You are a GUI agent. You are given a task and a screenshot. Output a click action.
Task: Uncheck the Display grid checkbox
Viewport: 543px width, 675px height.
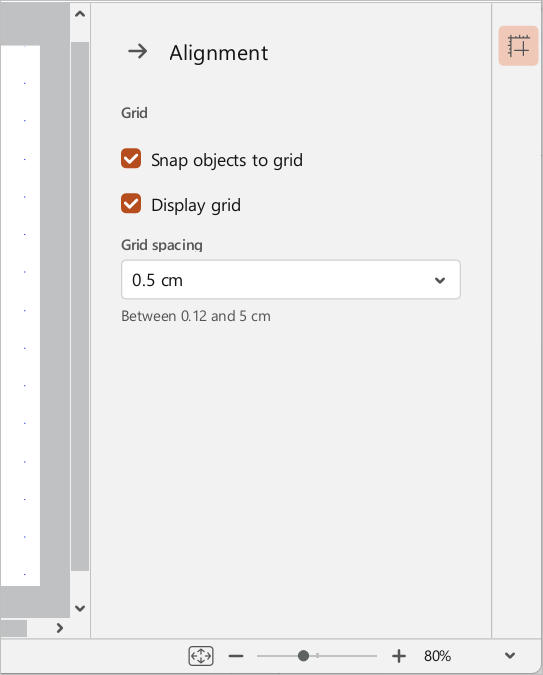tap(131, 203)
